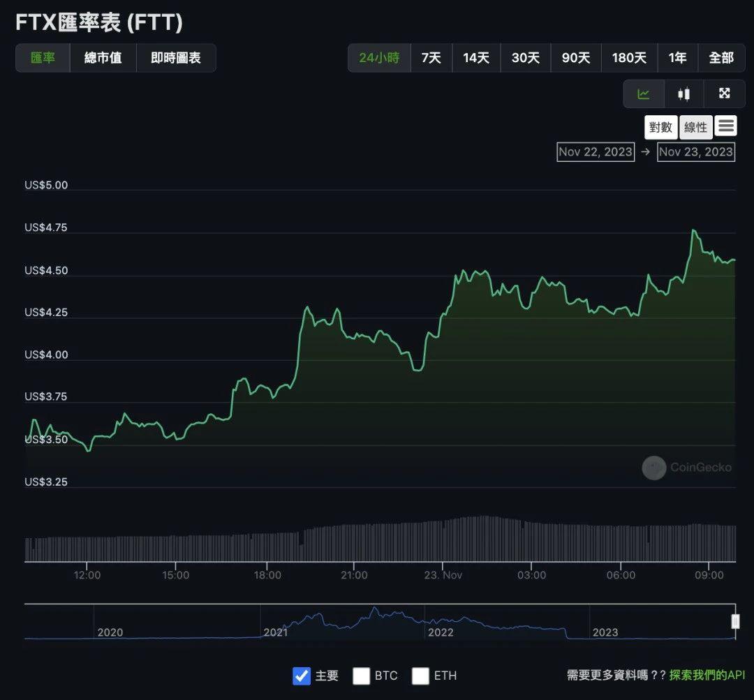Open the hamburger menu beside 線性
Viewport: 754px width, 700px height.
726,126
